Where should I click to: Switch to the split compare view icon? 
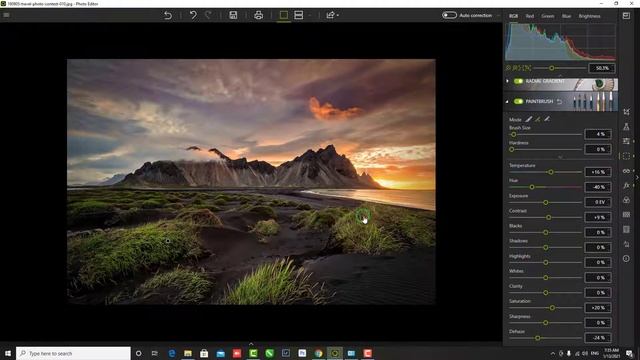[x=299, y=16]
